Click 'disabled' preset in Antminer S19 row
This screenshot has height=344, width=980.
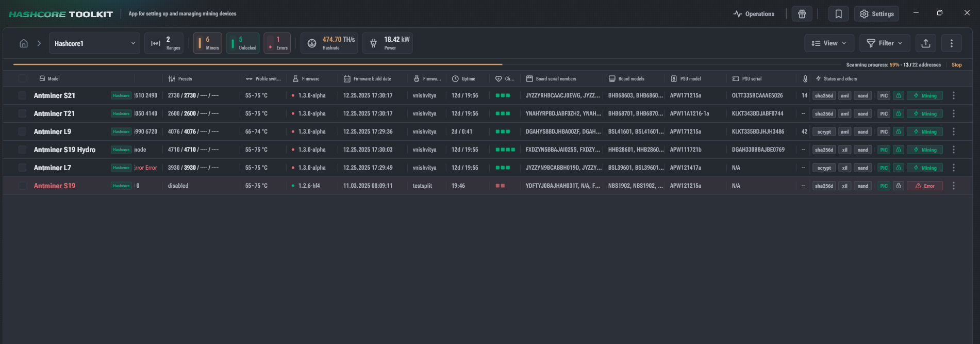pos(178,186)
